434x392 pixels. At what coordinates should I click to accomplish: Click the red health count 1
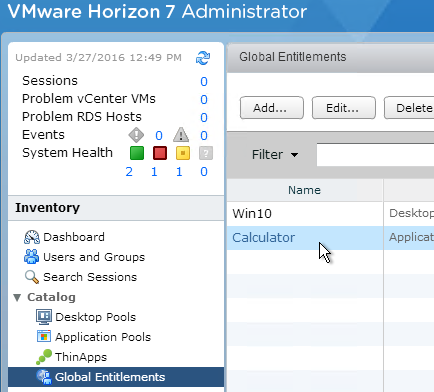154,172
